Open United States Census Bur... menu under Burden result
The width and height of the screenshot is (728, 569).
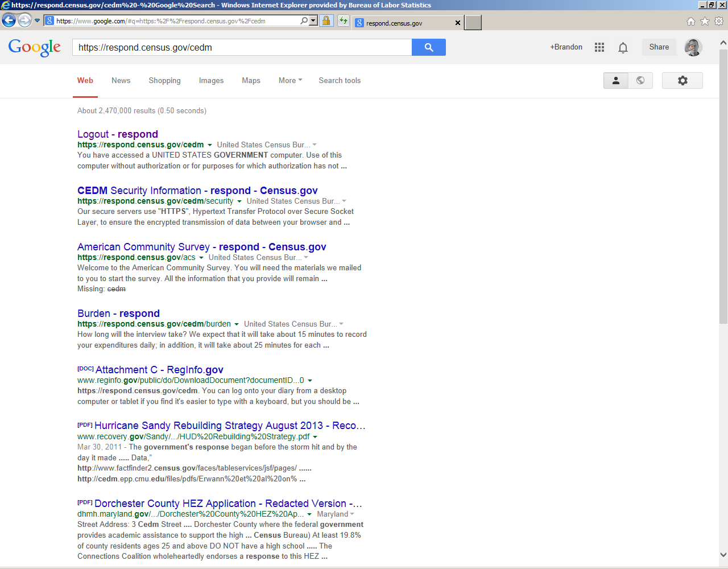(293, 324)
